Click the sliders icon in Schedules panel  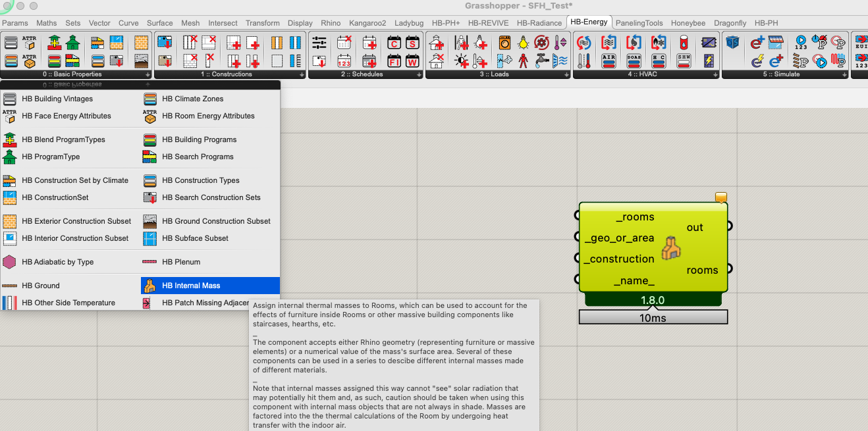[319, 43]
